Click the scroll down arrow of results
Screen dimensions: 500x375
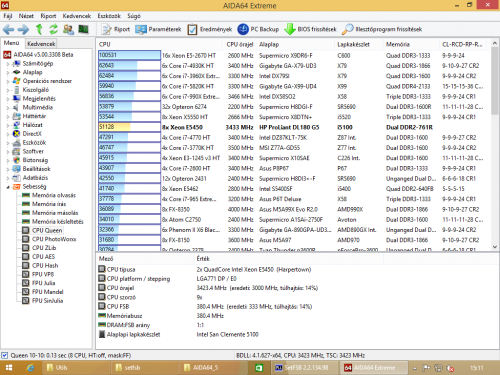coord(495,247)
